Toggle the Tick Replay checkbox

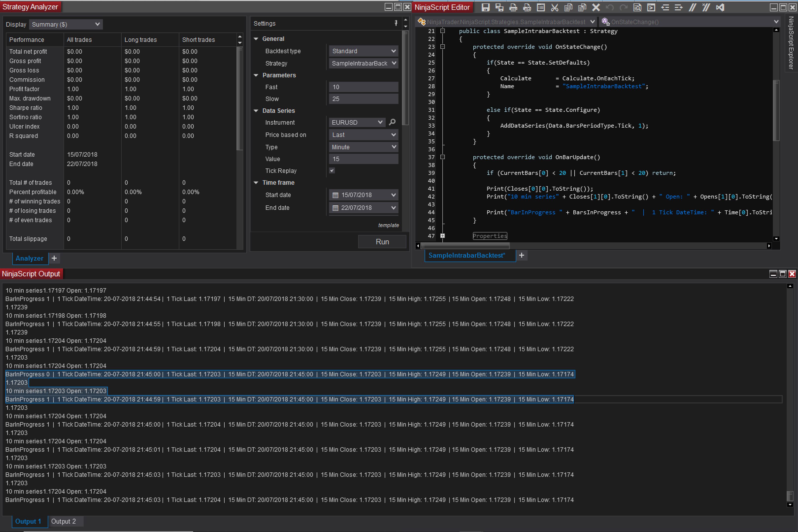click(332, 171)
